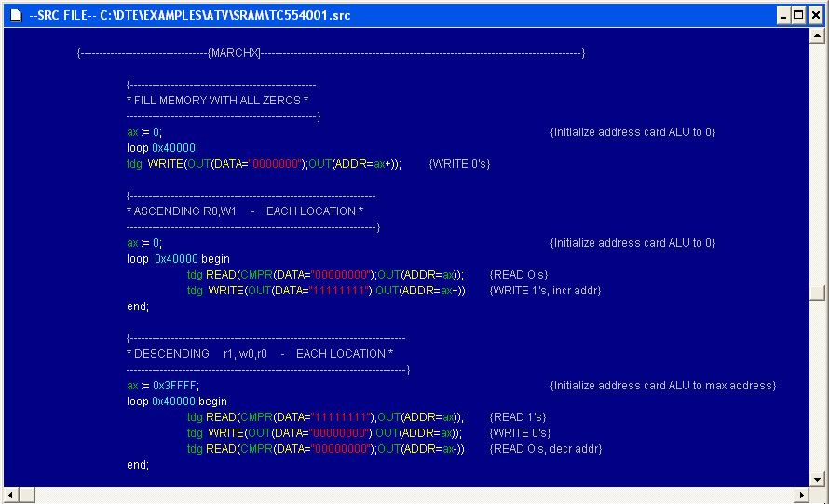Screen dimensions: 829x504
Task: Maximize the SRC FILE window
Action: click(798, 15)
